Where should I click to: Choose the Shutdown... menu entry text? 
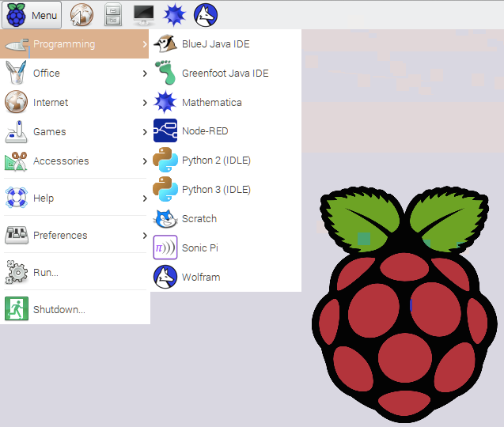pos(59,309)
